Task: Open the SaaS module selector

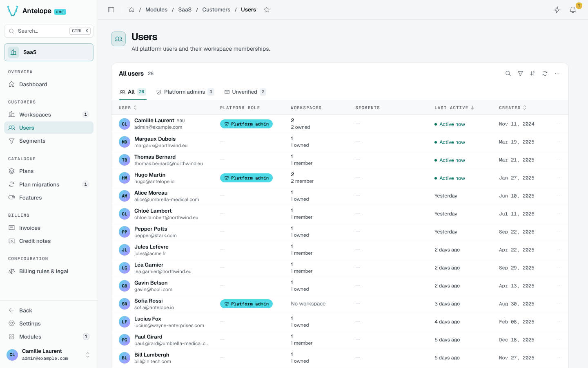Action: click(x=49, y=52)
